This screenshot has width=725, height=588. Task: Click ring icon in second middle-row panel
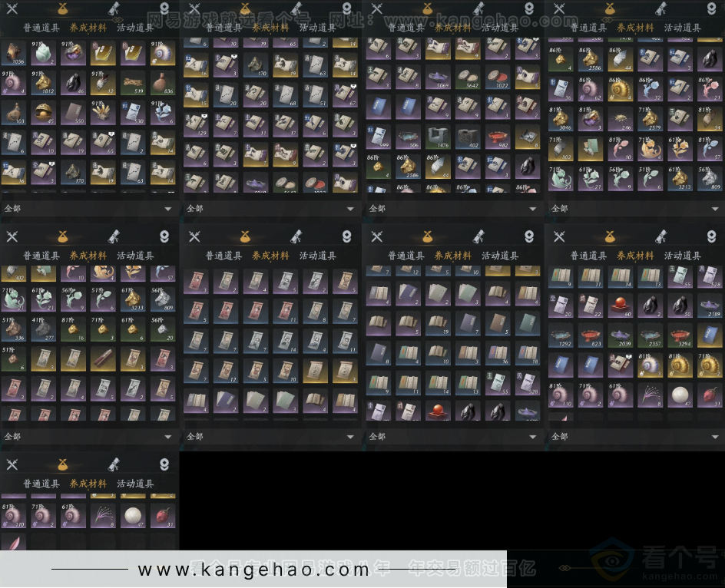pyautogui.click(x=347, y=236)
